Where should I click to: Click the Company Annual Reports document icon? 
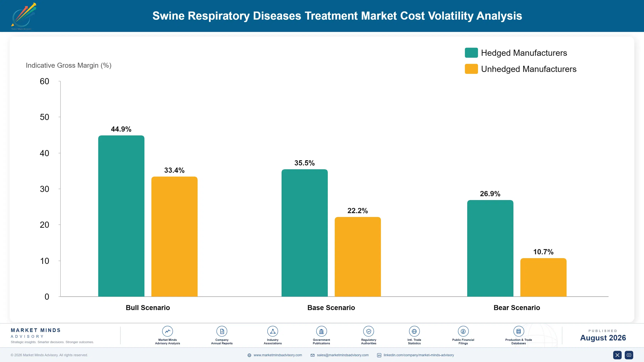point(222,331)
